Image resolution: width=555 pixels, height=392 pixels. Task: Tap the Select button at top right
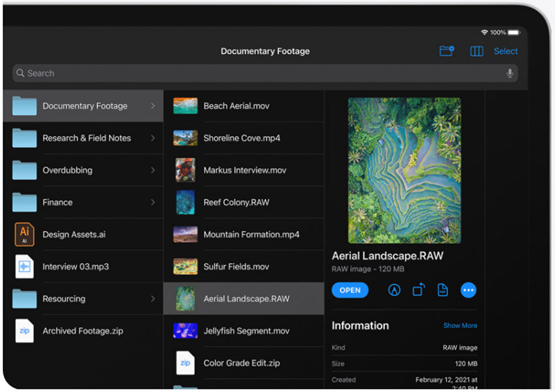pyautogui.click(x=506, y=51)
